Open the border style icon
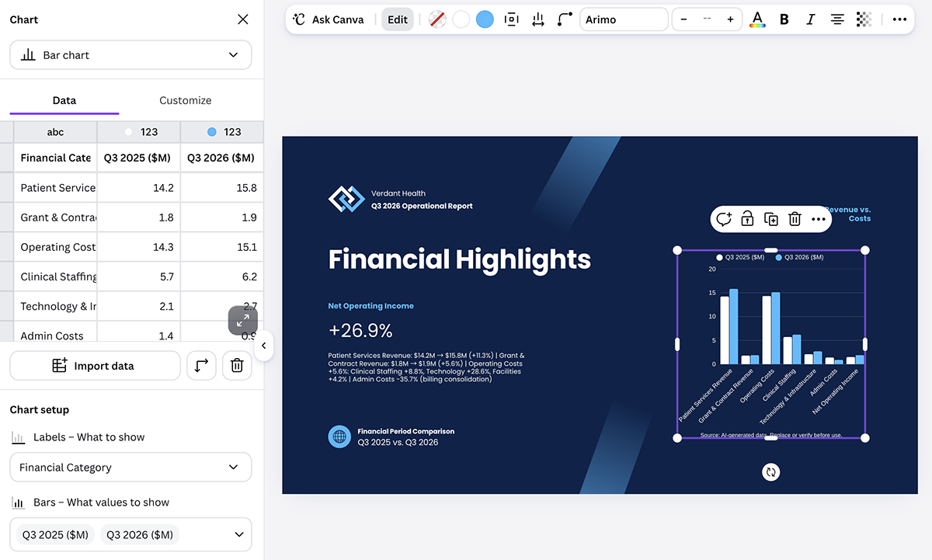The height and width of the screenshot is (560, 932). (x=511, y=19)
